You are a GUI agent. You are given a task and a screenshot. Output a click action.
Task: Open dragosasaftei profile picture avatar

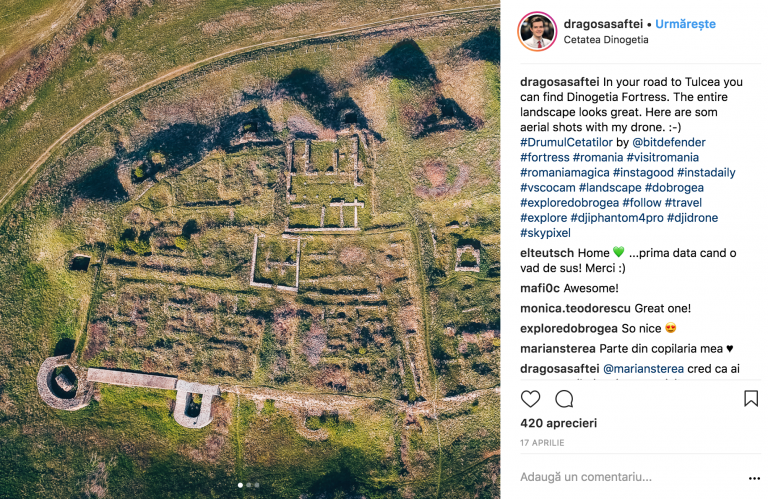tap(537, 31)
